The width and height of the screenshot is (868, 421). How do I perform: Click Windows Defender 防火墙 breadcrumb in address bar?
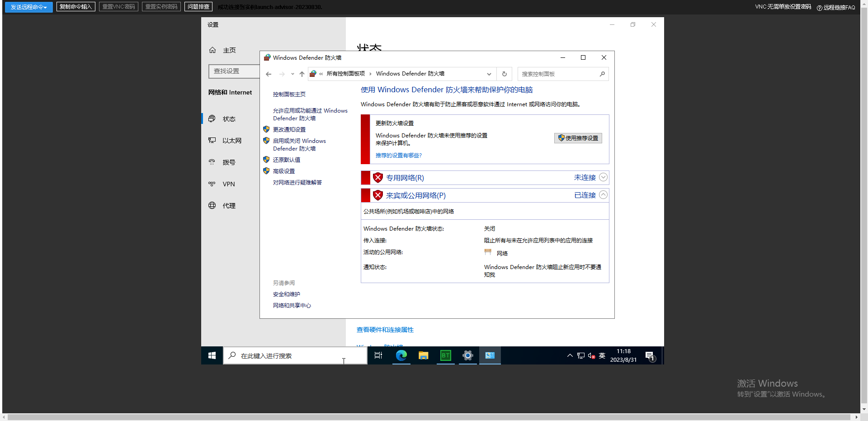(410, 74)
